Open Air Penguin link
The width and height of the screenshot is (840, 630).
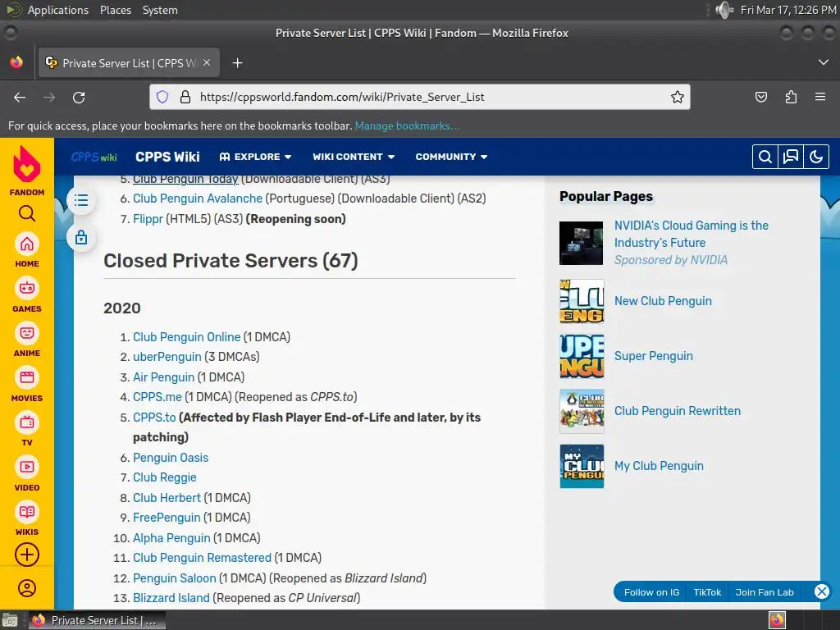163,377
